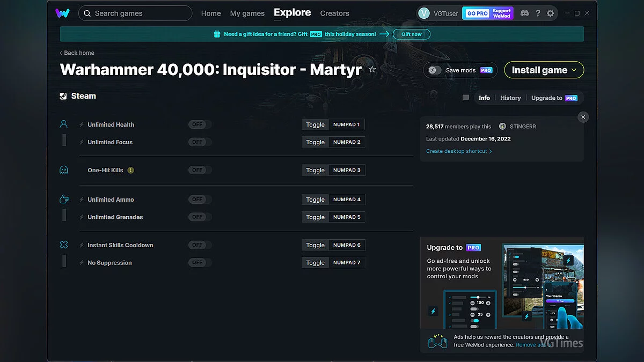Enable the Unlimited Ammo switch

point(200,200)
